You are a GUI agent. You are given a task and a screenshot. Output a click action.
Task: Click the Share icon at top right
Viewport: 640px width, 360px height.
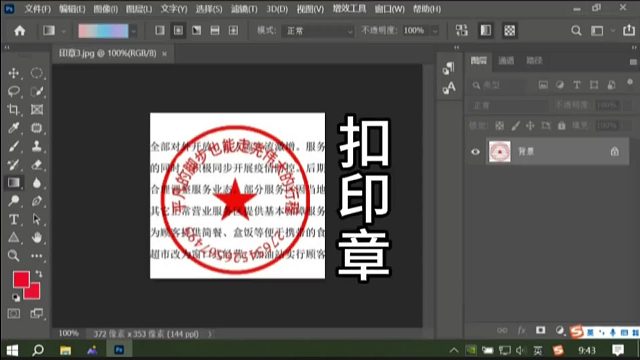tap(629, 30)
